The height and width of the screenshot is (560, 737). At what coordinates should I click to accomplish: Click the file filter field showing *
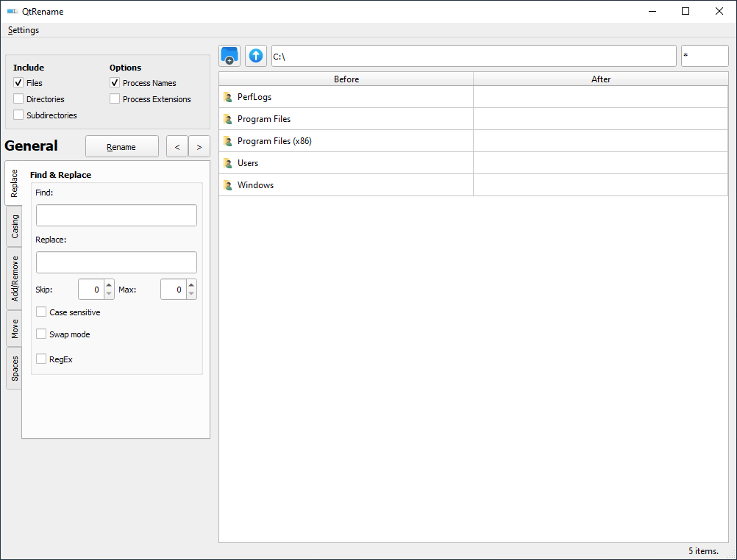(705, 56)
